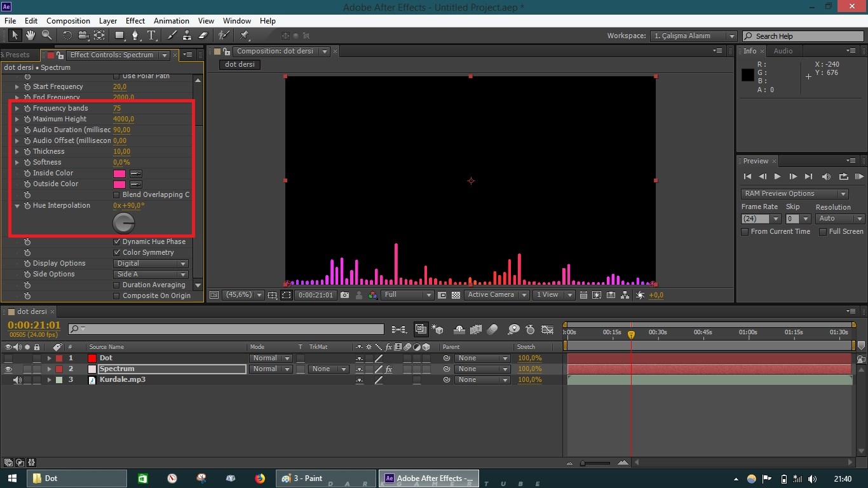868x488 pixels.
Task: Open composition mini-flowchart in timeline
Action: coord(399,329)
